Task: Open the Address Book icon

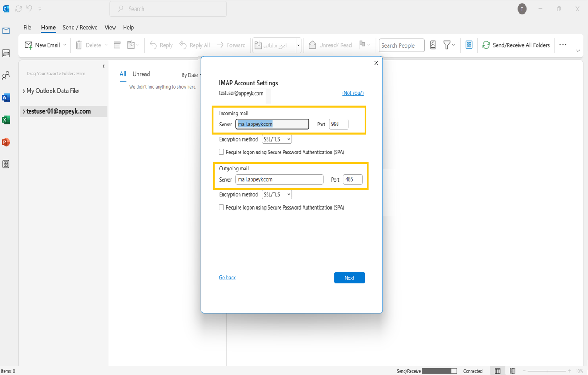Action: tap(433, 45)
